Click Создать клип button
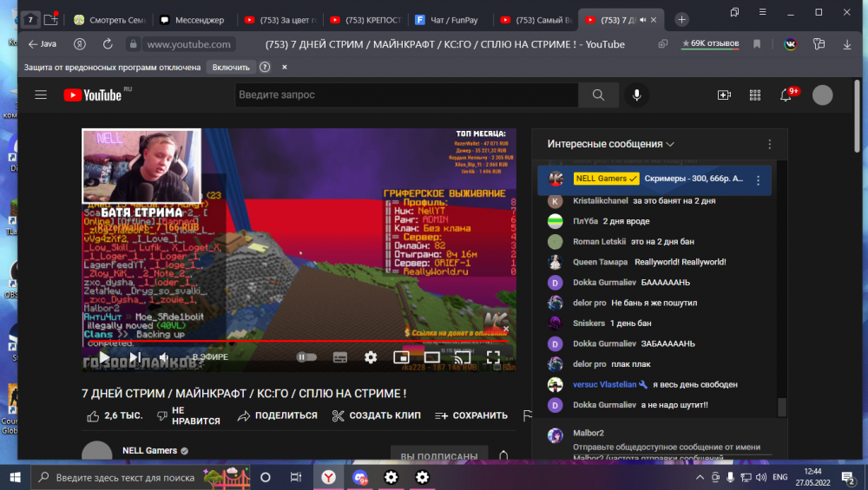The height and width of the screenshot is (490, 868). pyautogui.click(x=377, y=416)
